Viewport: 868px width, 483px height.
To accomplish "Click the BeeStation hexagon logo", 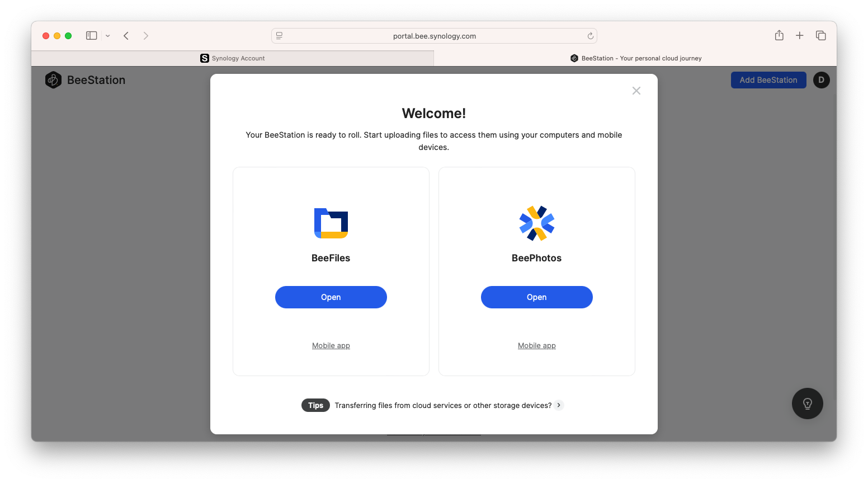I will coord(53,80).
